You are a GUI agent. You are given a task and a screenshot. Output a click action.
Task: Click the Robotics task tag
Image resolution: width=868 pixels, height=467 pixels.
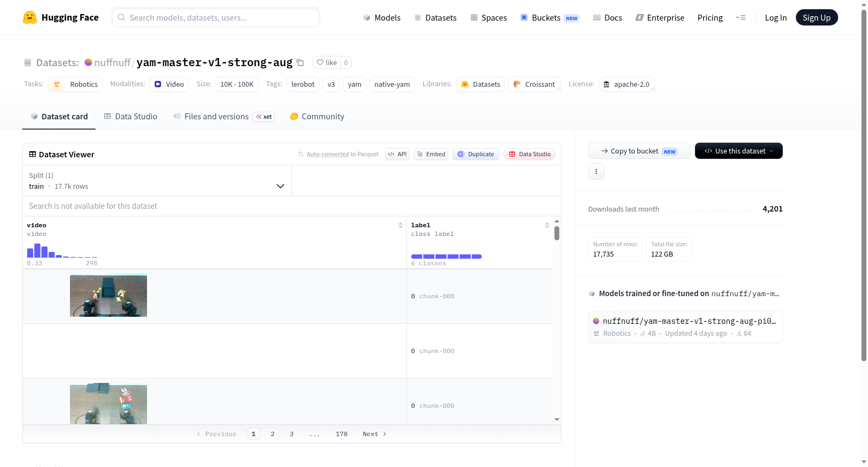click(x=75, y=84)
